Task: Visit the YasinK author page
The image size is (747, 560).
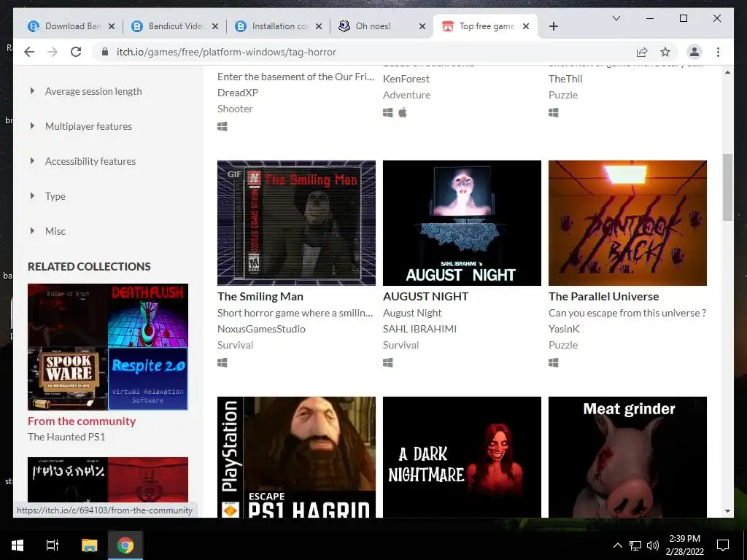Action: tap(564, 329)
